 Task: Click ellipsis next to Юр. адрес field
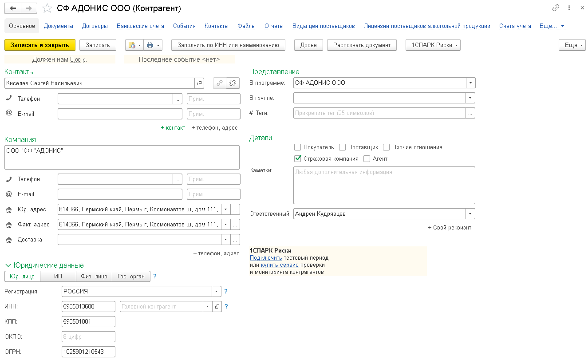click(235, 210)
